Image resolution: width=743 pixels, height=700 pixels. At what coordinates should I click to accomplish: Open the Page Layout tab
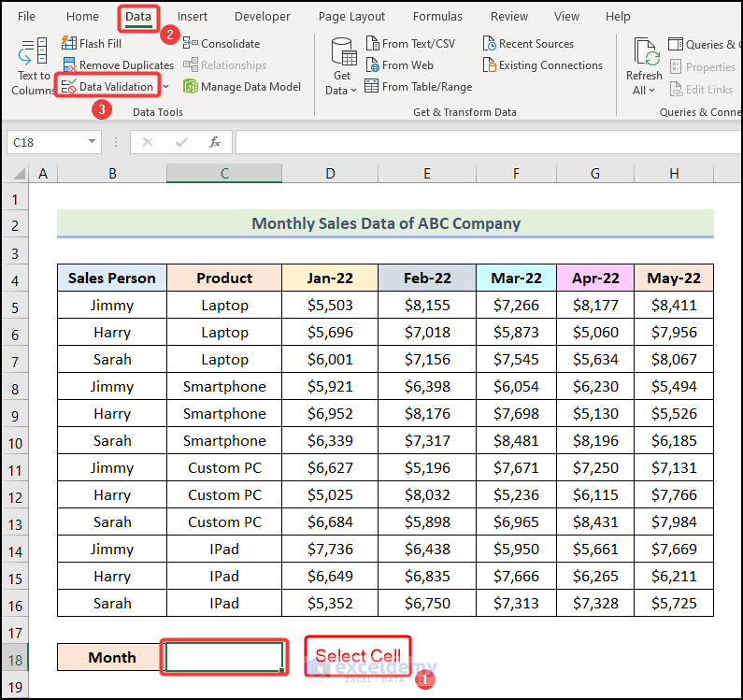click(x=351, y=17)
